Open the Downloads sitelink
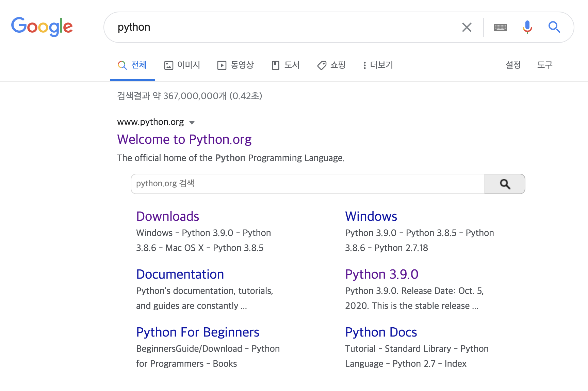 point(168,216)
